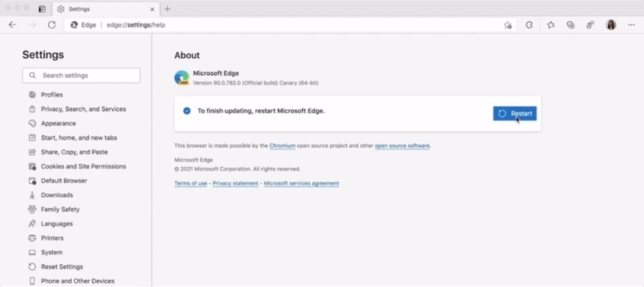Screen dimensions: 644x287
Task: Close the Settings tab
Action: point(152,9)
